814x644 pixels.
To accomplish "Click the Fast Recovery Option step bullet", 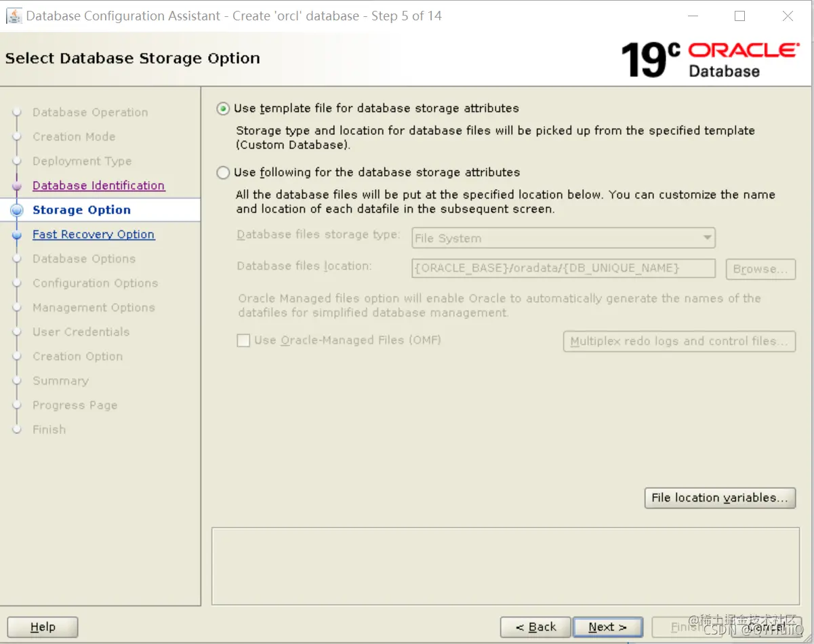I will 18,235.
